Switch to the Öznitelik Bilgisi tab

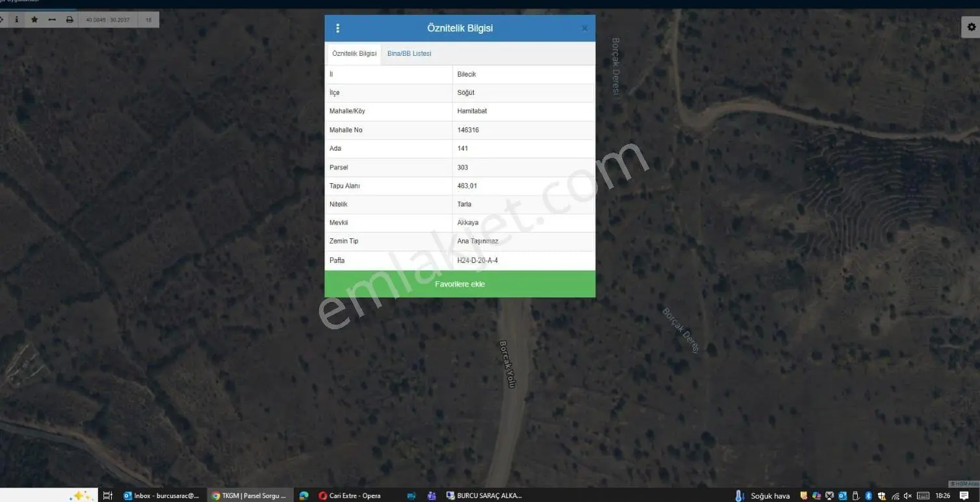click(x=354, y=53)
